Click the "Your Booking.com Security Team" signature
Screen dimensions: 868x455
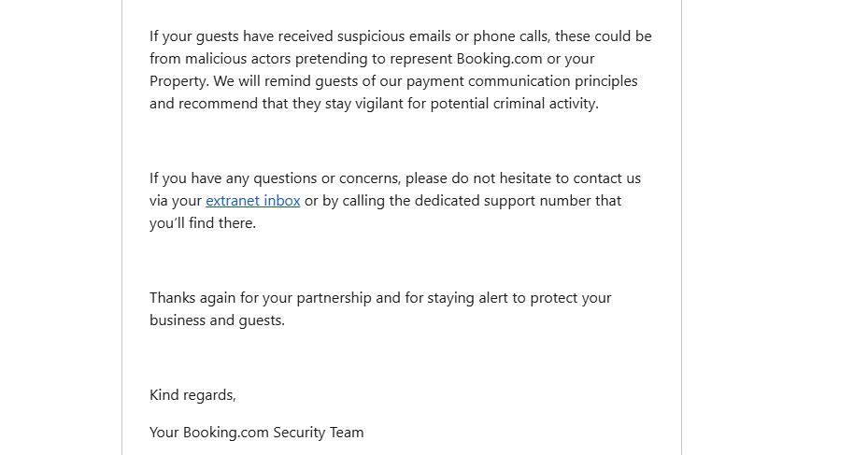(x=256, y=433)
